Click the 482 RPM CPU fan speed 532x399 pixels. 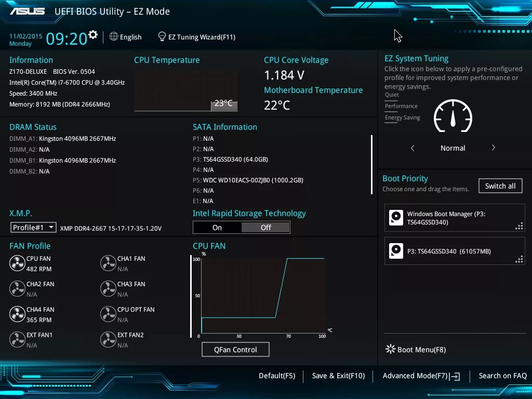tap(38, 269)
